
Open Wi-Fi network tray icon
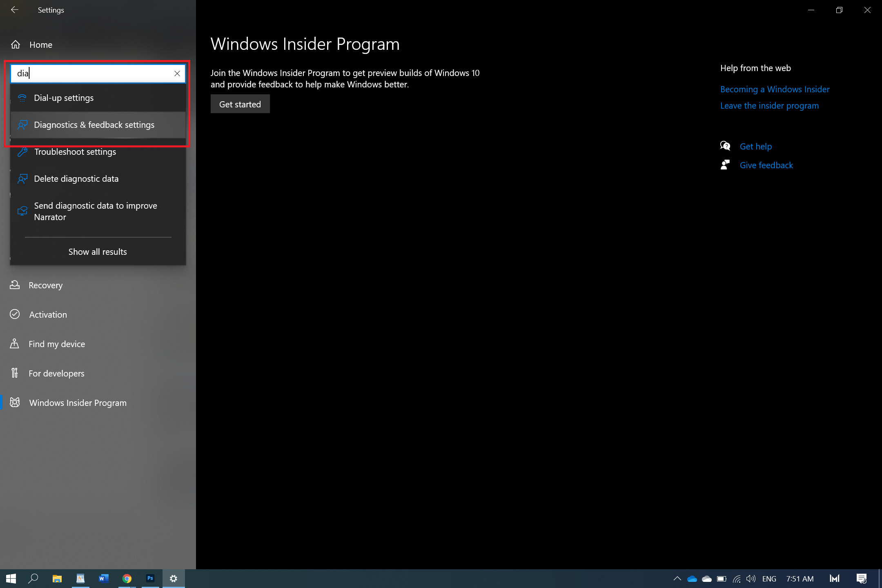click(737, 579)
